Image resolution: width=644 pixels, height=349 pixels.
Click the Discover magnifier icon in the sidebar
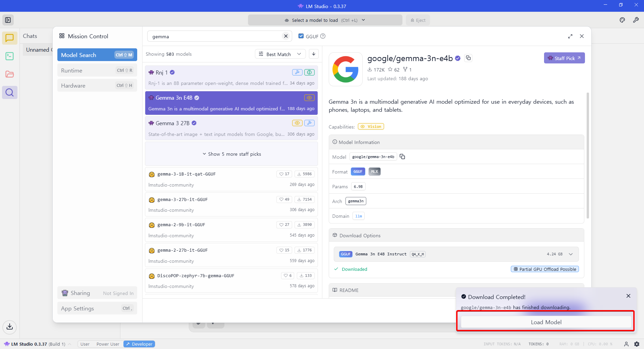10,92
